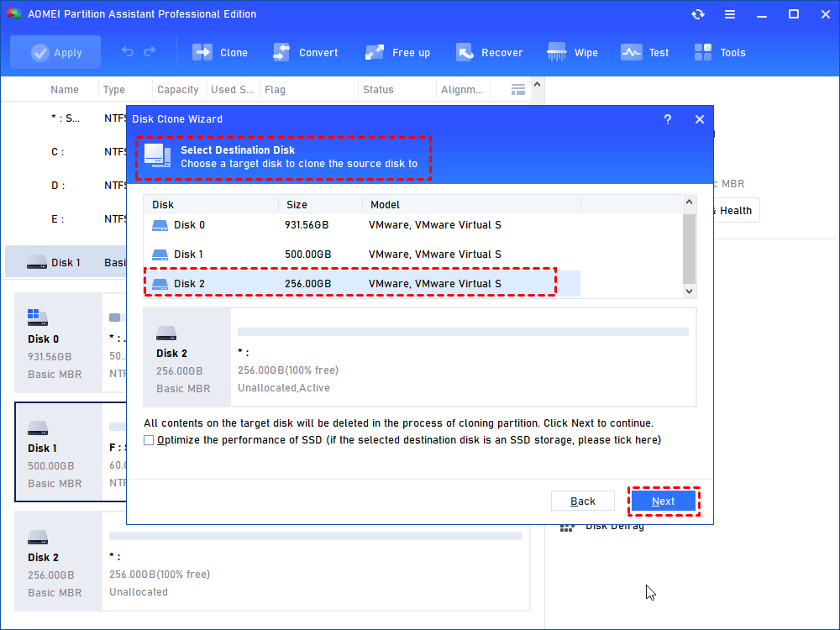This screenshot has width=840, height=630.
Task: Click Disk 0 panel in disk map
Action: pyautogui.click(x=58, y=343)
